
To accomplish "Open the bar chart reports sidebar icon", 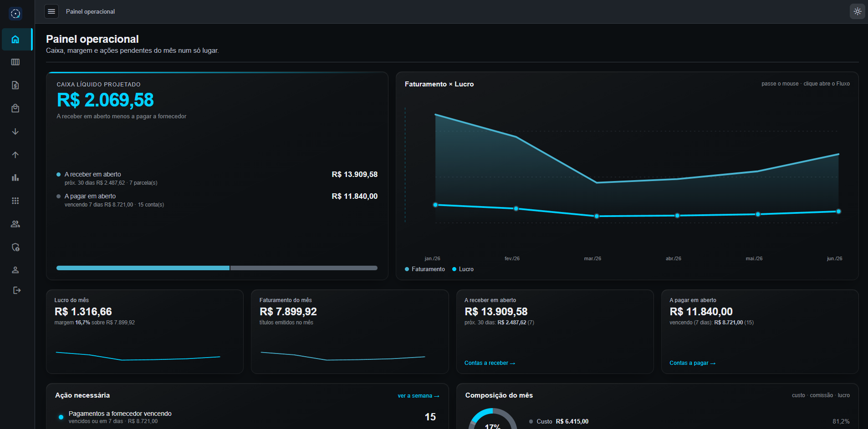I will 15,177.
